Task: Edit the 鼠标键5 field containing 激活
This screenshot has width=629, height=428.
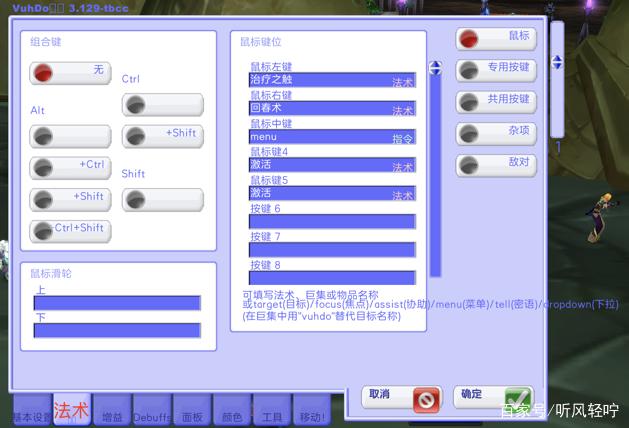Action: point(332,193)
